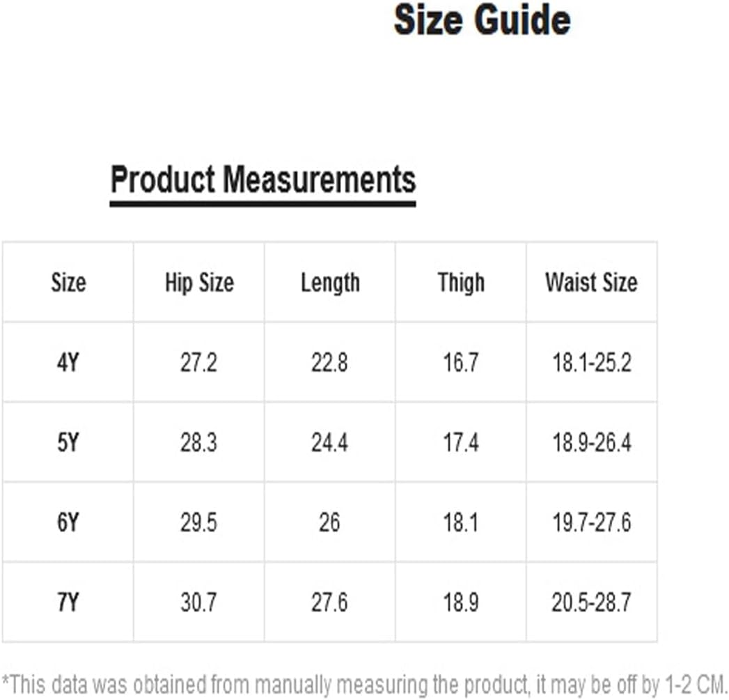
Task: Select the 7Y size row label
Action: 68,602
